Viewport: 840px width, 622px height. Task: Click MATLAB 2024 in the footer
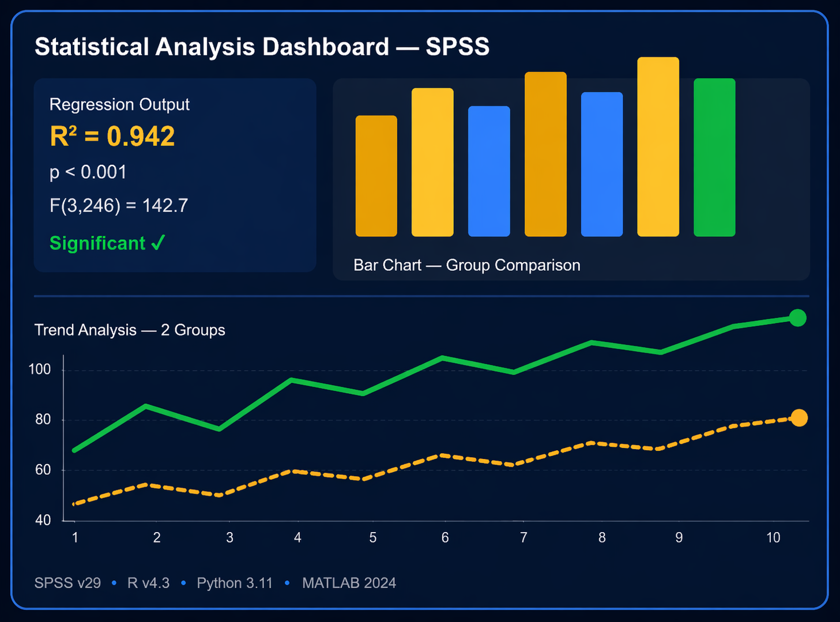[349, 583]
